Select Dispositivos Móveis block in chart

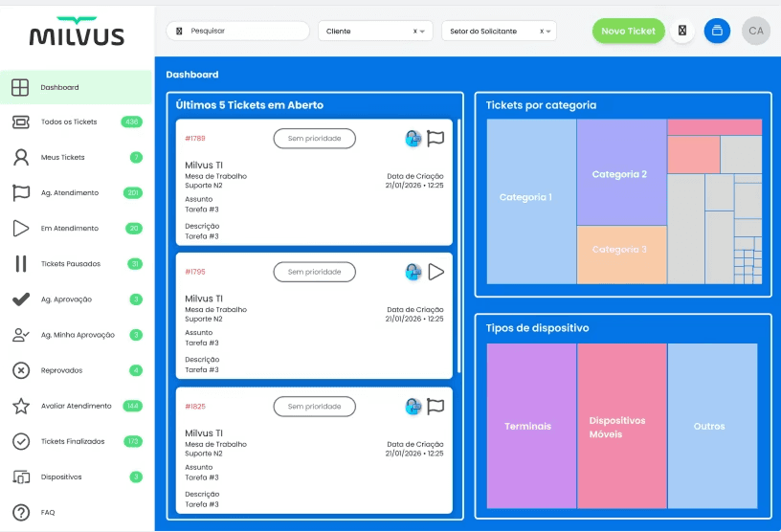[x=622, y=426]
